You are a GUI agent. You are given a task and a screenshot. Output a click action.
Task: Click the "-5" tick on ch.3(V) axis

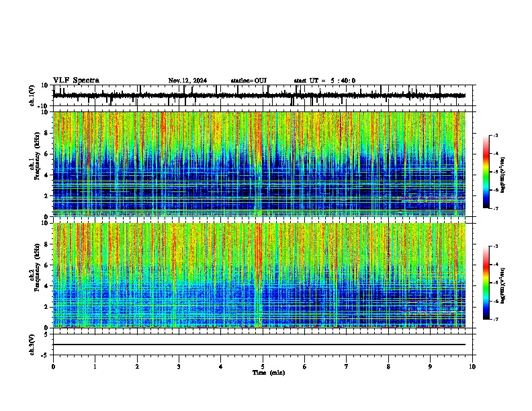[x=45, y=355]
